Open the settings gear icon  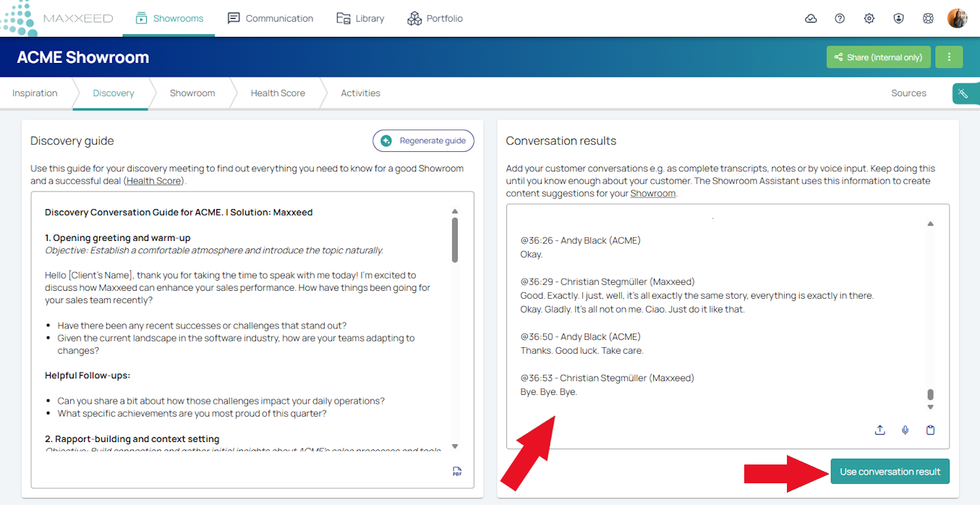[869, 19]
